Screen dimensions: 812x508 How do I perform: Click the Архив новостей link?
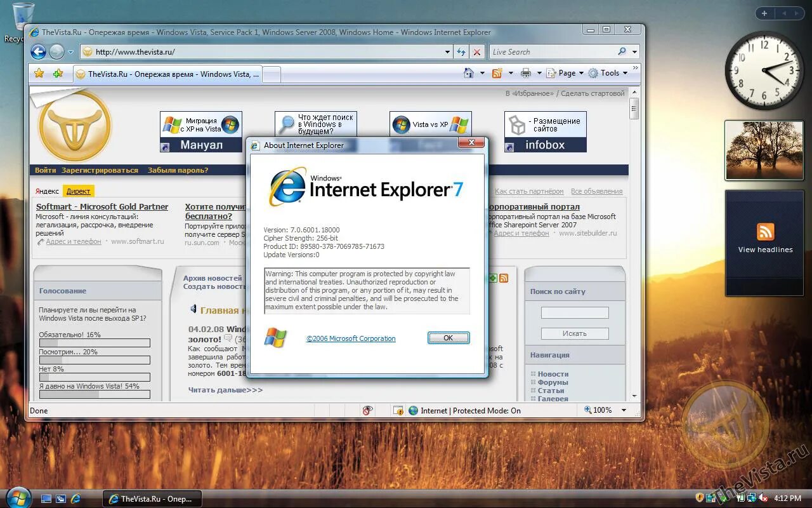[x=213, y=278]
